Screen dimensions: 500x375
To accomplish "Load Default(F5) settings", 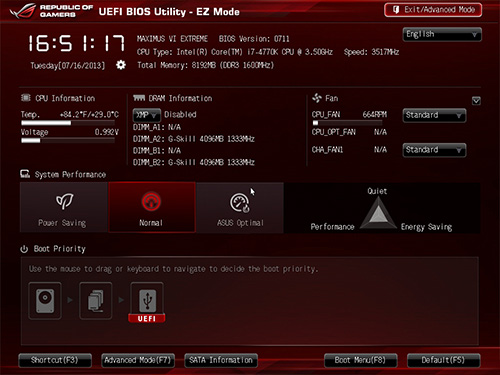I will pos(443,360).
